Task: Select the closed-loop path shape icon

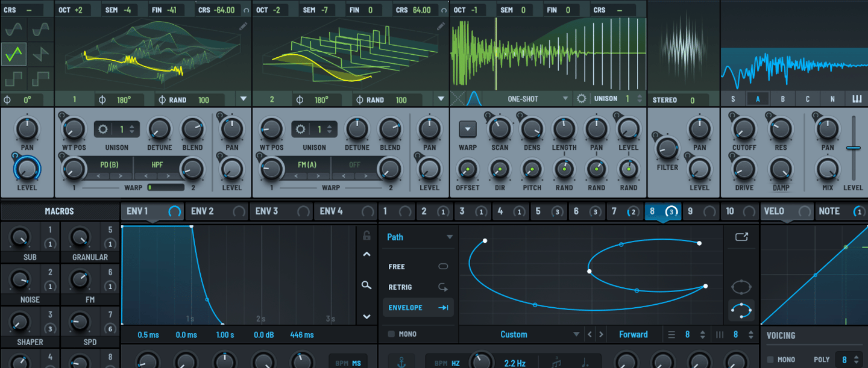Action: click(x=741, y=287)
